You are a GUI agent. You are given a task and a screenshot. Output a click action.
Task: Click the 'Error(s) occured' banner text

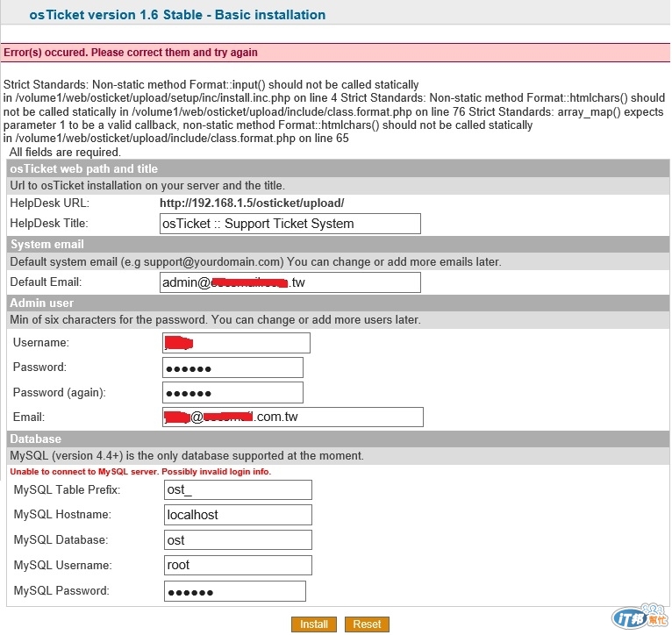pos(131,53)
